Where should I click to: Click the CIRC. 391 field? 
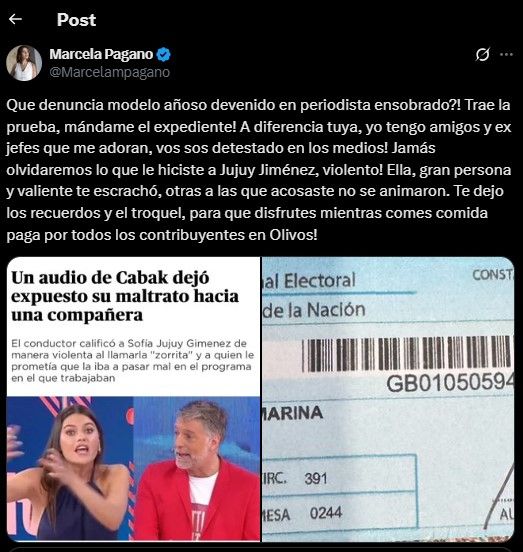[x=296, y=478]
